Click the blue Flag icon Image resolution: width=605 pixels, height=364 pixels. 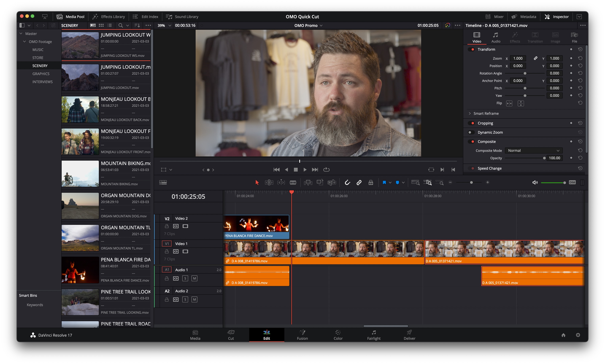384,182
